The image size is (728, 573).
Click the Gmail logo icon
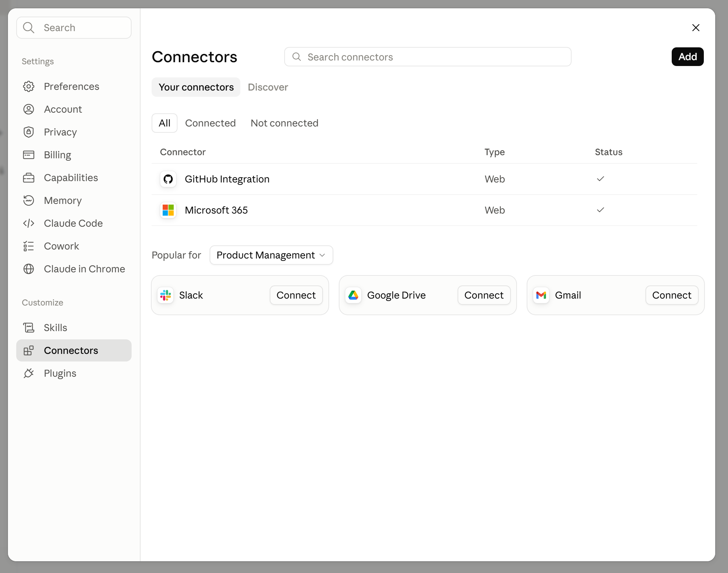click(541, 295)
